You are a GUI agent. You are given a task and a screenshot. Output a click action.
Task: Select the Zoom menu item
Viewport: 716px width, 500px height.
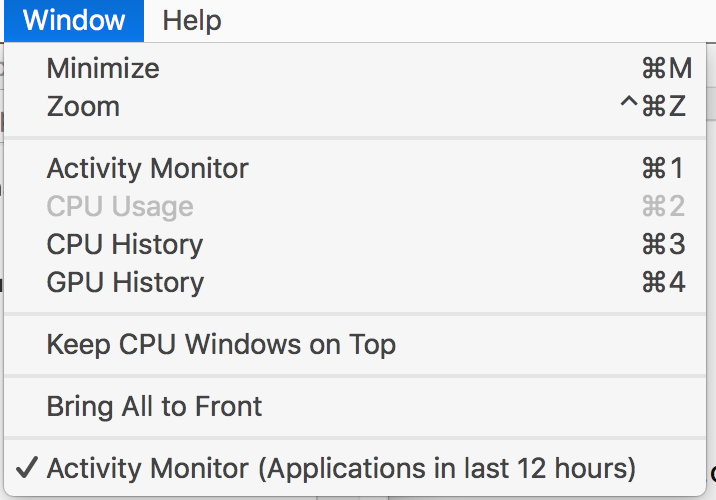tap(83, 106)
